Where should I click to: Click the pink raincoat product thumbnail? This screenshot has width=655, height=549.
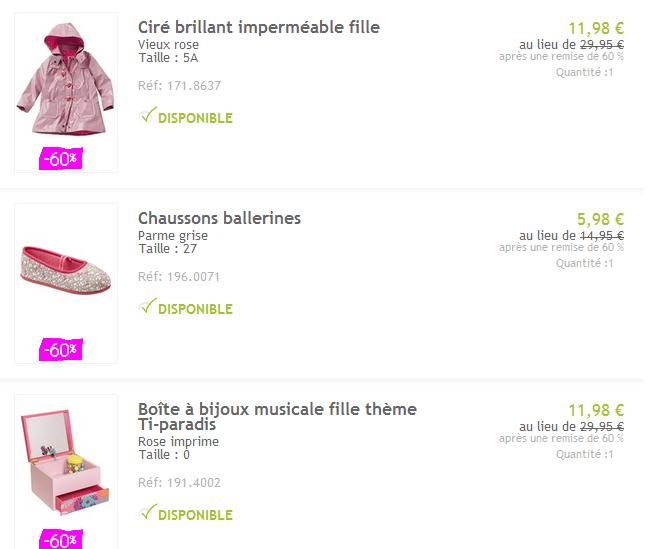point(65,85)
